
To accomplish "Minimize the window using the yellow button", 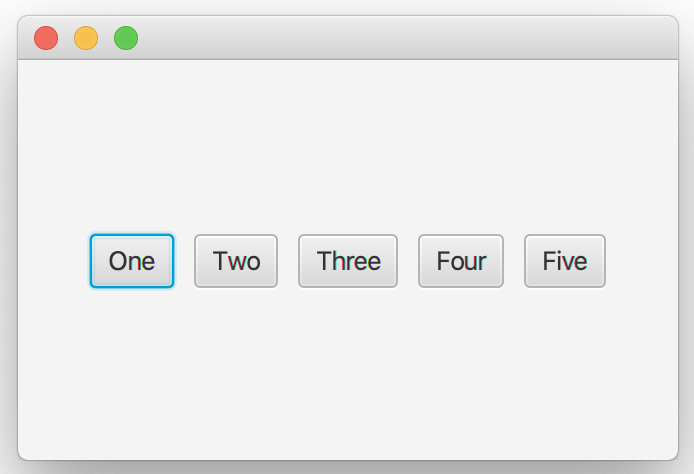I will click(x=86, y=38).
